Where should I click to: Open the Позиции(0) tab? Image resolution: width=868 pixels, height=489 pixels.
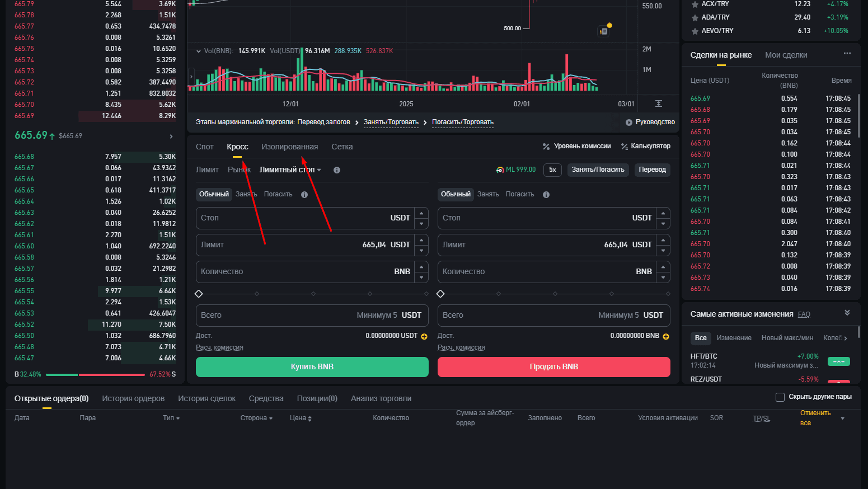317,398
